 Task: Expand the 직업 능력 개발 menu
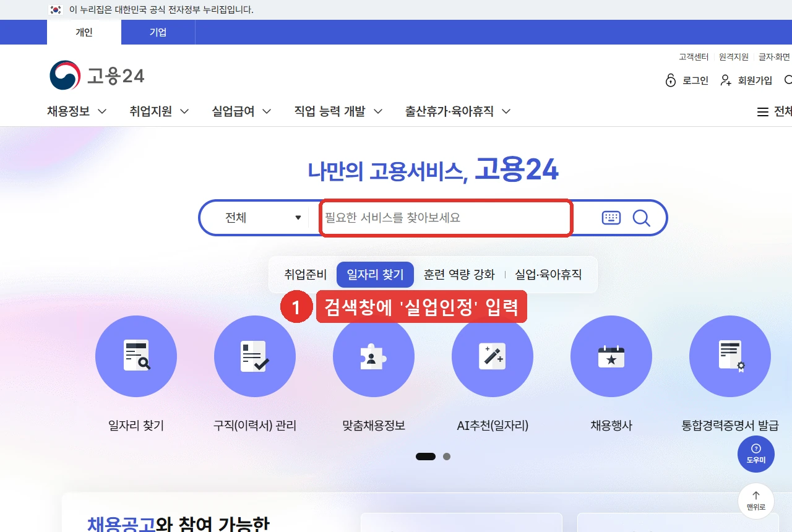(x=338, y=111)
